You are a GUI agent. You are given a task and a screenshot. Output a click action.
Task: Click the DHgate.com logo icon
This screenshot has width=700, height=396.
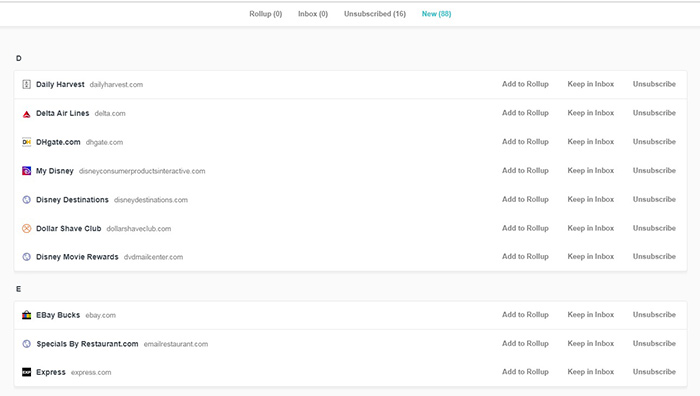pos(26,142)
